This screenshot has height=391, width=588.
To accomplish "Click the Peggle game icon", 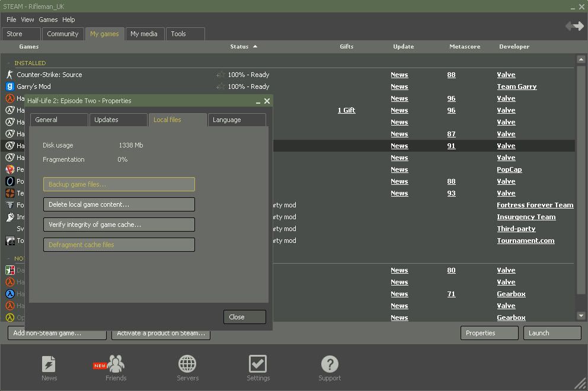I will coord(9,169).
